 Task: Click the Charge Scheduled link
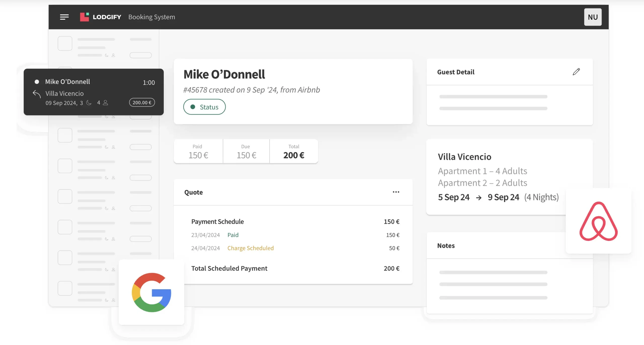pos(250,248)
